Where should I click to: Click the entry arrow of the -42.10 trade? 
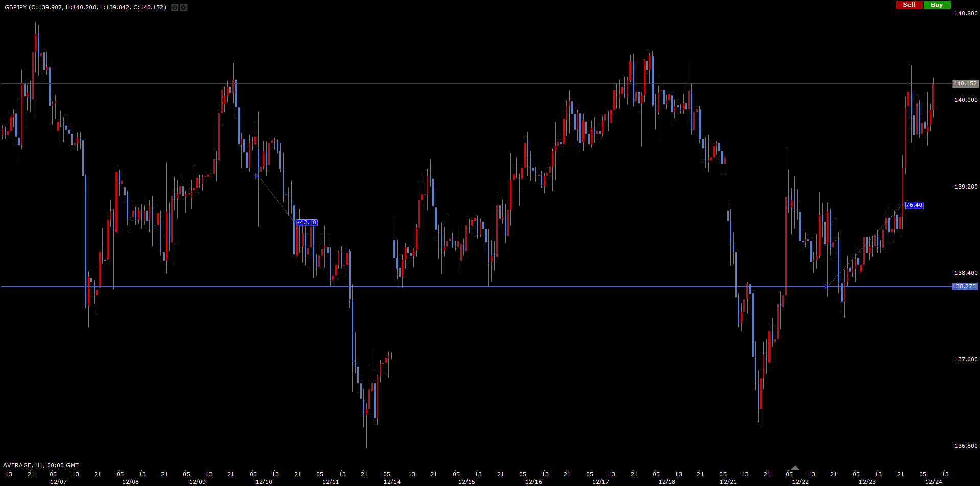tap(257, 176)
